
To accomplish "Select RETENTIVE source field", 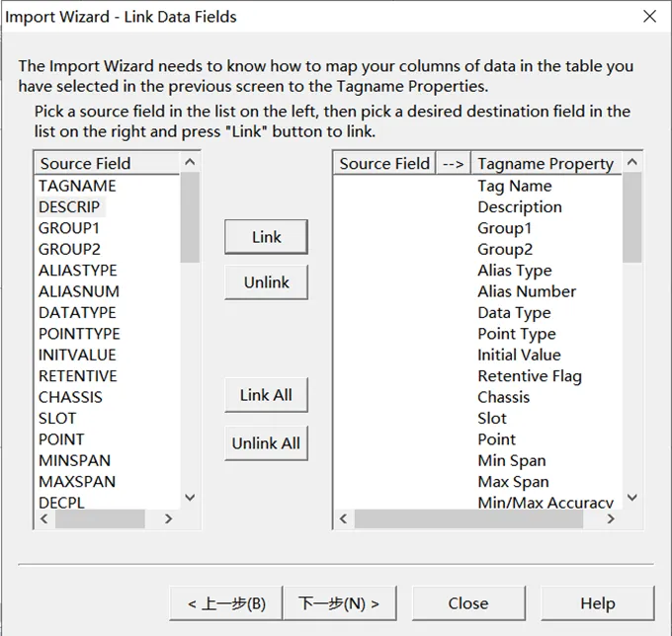I will 77,376.
